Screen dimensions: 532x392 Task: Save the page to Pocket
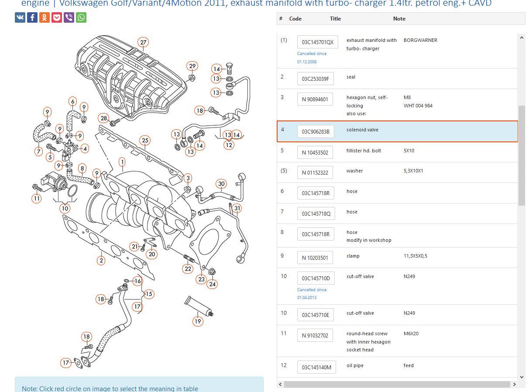[x=57, y=17]
